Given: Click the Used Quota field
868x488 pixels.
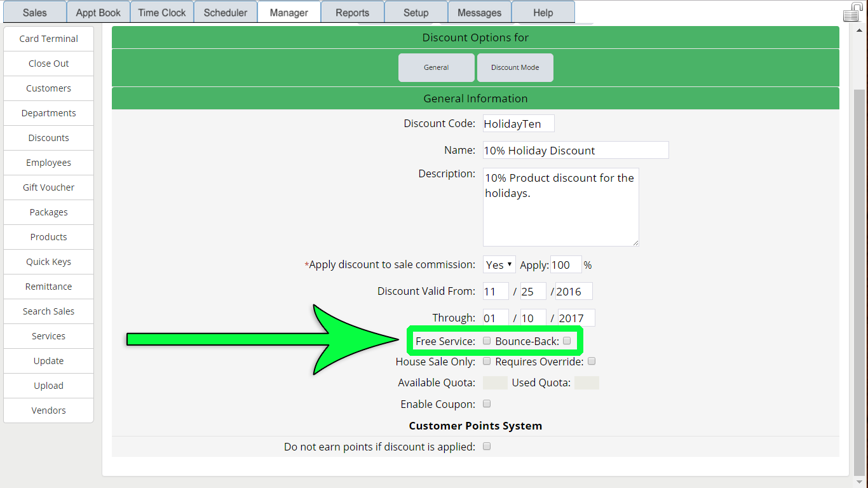Looking at the screenshot, I should tap(587, 383).
